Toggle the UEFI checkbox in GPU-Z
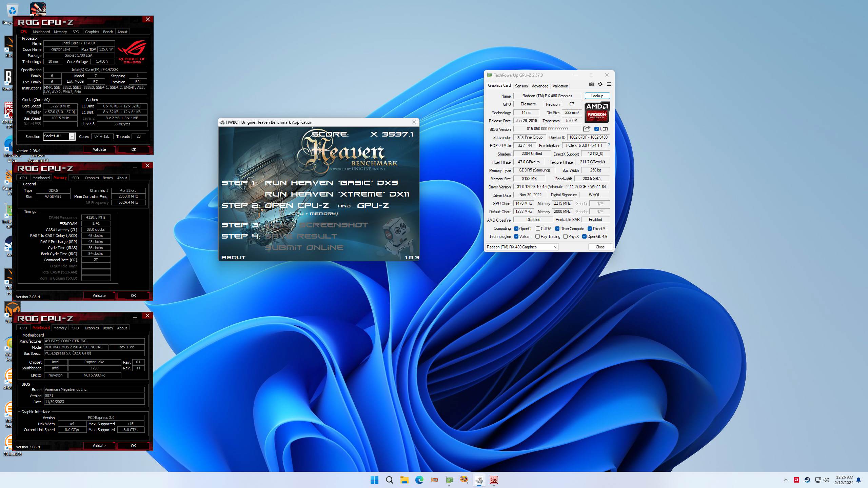Screen dimensions: 868x488 coord(596,129)
